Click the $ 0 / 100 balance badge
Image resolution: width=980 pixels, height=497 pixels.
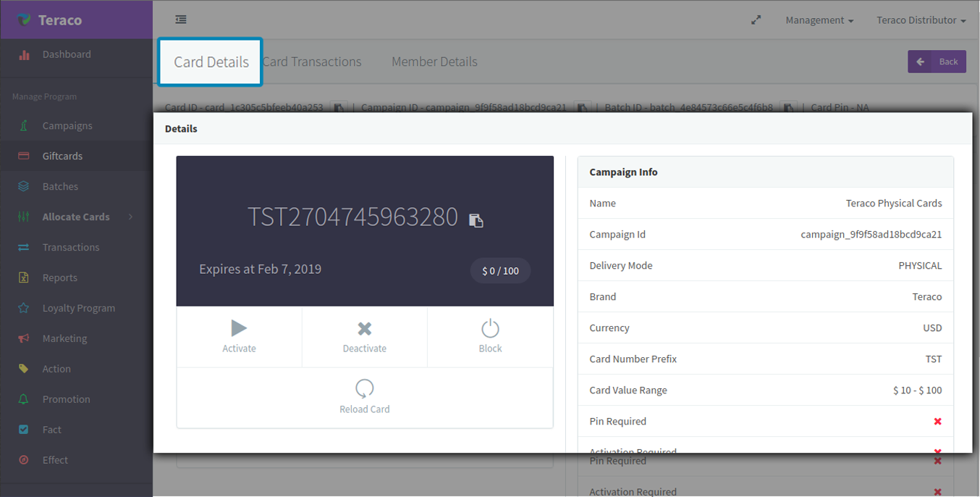pos(501,271)
